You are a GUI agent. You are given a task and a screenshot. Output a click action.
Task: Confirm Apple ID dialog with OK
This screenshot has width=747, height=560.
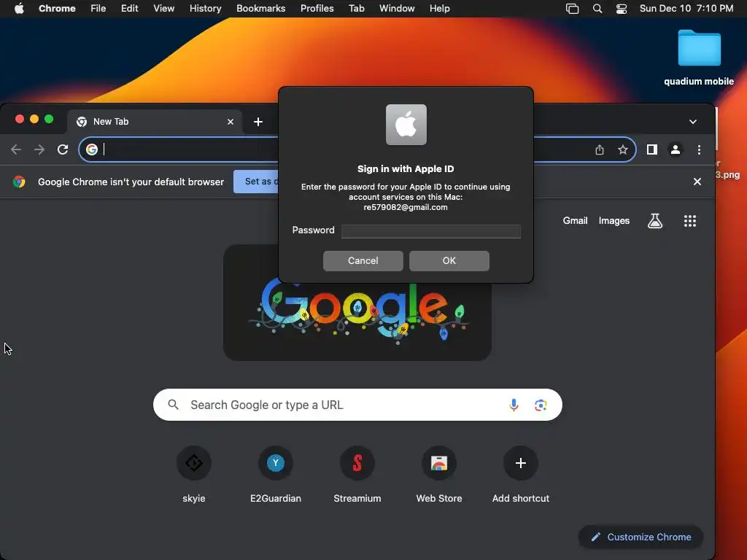click(x=449, y=261)
